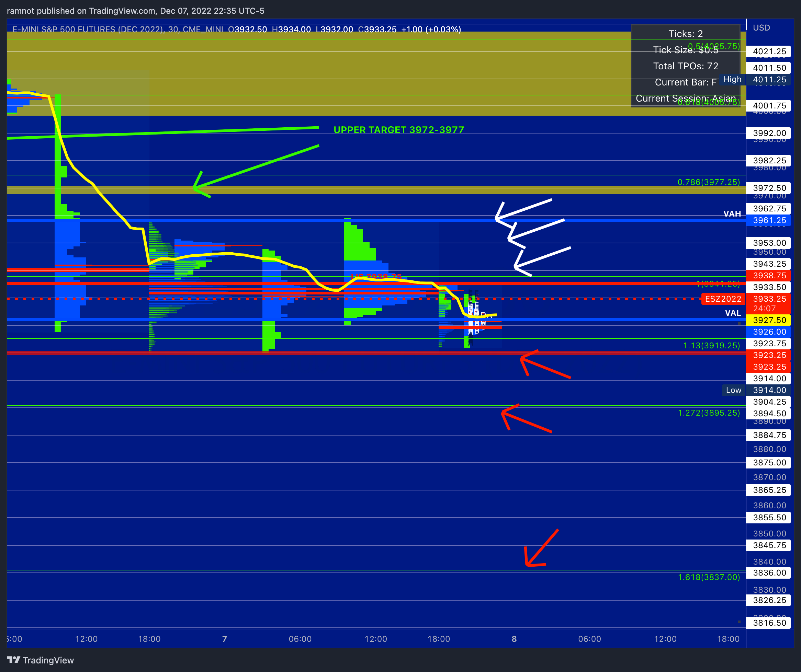The width and height of the screenshot is (801, 672).
Task: Click the 0.786(3977.25) fib level label
Action: [x=708, y=182]
